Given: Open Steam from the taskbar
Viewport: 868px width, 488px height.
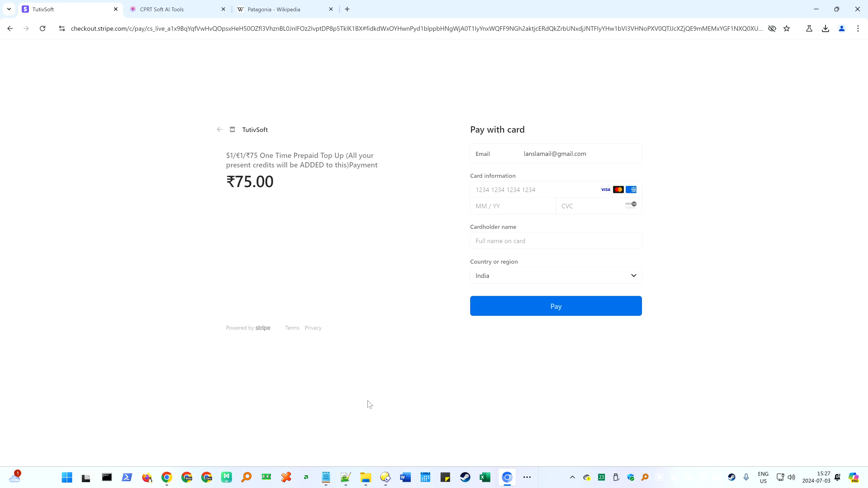Looking at the screenshot, I should [x=465, y=477].
